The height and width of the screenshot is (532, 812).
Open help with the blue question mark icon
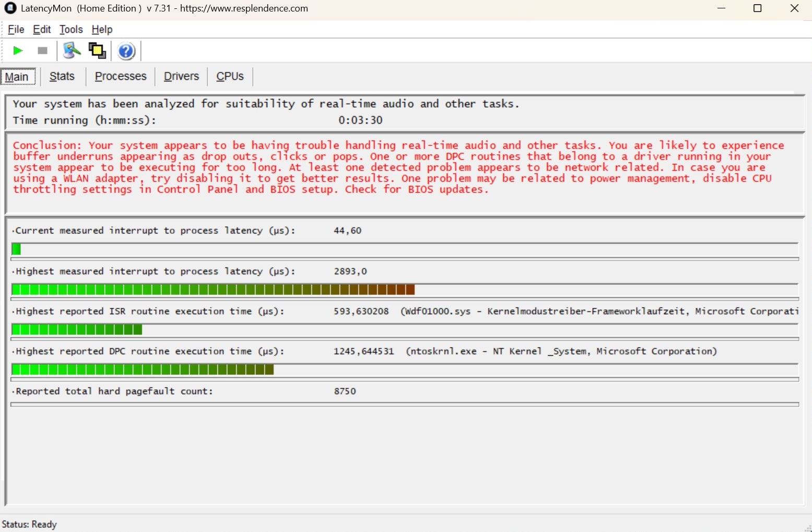[x=126, y=51]
